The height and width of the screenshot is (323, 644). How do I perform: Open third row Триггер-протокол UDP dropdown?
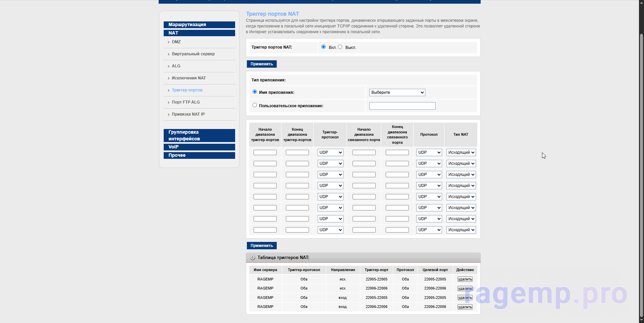click(x=330, y=175)
